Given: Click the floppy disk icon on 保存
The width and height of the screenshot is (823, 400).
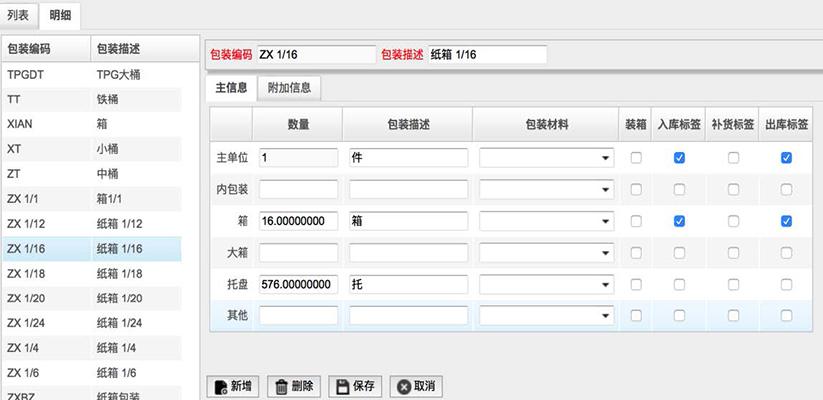Looking at the screenshot, I should (x=343, y=387).
